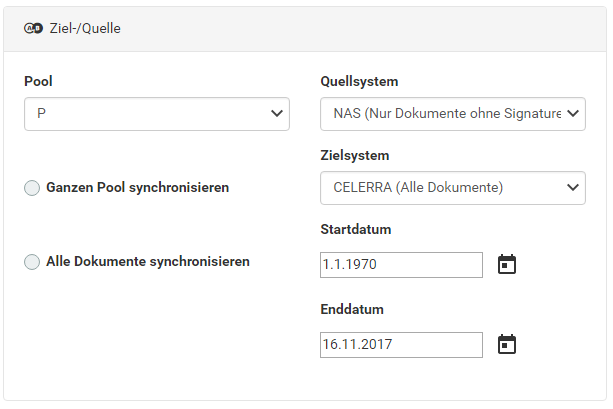Click the Quellsystem dropdown chevron arrow

573,114
